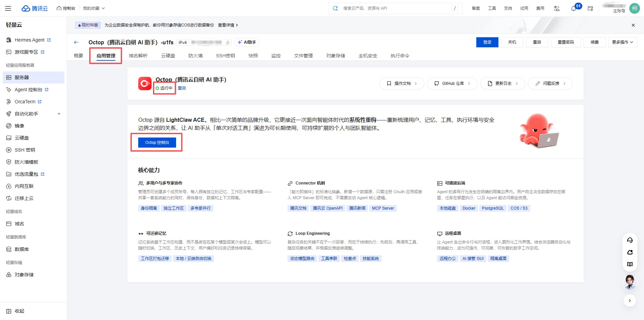
Task: Go back using the left arrow icon
Action: tap(76, 42)
